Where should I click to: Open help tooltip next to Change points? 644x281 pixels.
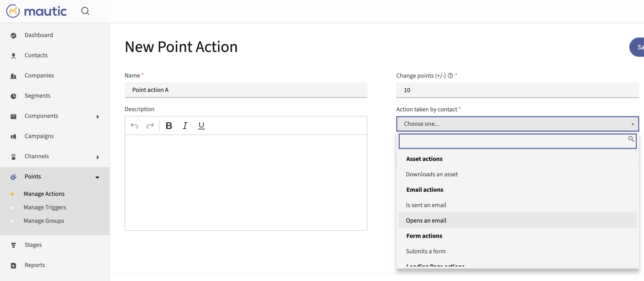(450, 76)
